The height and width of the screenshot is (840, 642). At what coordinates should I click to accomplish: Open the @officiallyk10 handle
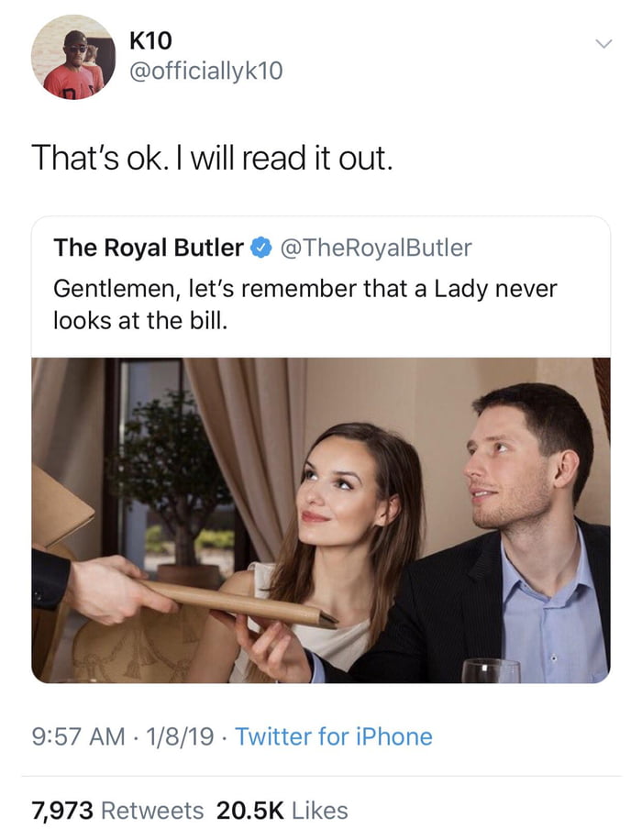click(x=205, y=72)
